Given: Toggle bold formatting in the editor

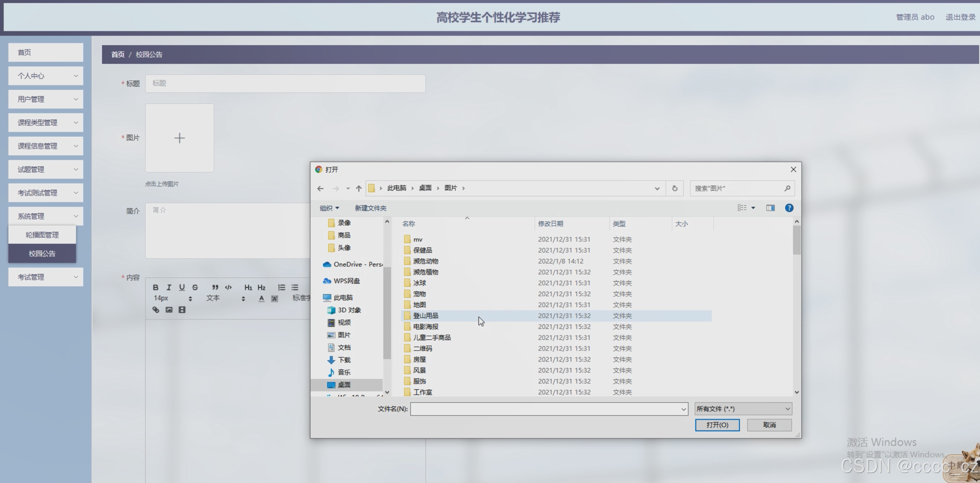Looking at the screenshot, I should [x=156, y=287].
